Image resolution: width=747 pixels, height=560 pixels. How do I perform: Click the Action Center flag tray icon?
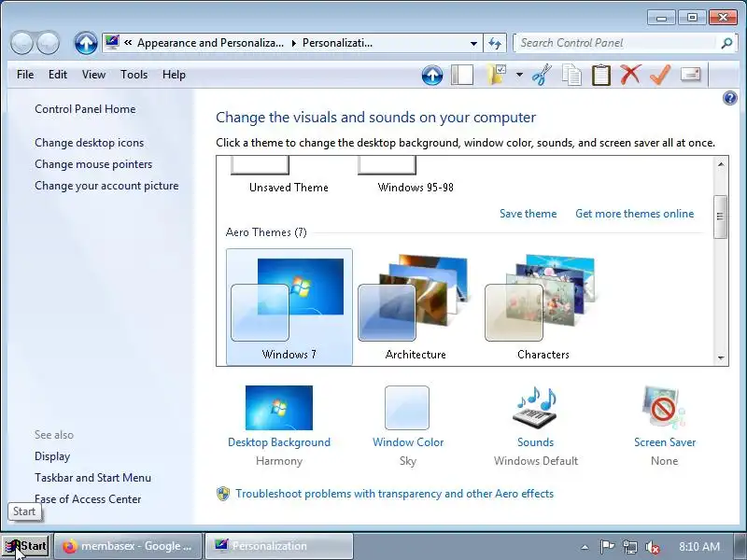click(606, 547)
